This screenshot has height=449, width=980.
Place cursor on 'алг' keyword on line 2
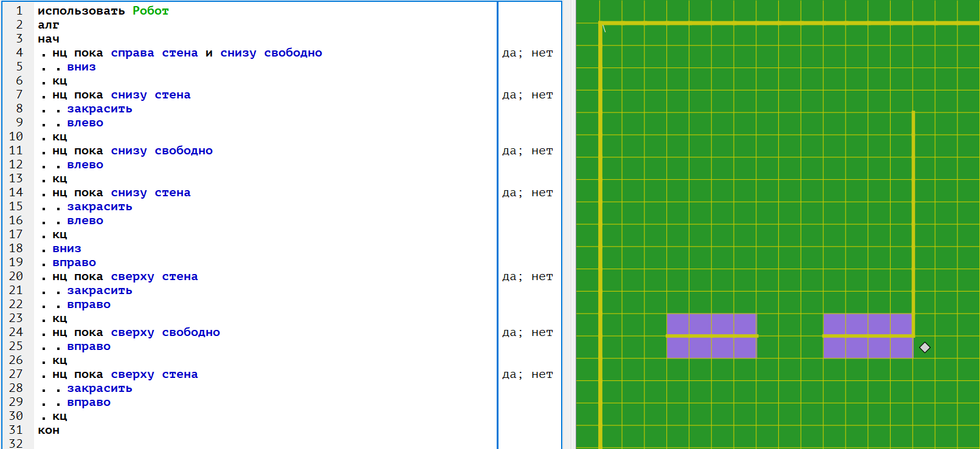tap(49, 25)
